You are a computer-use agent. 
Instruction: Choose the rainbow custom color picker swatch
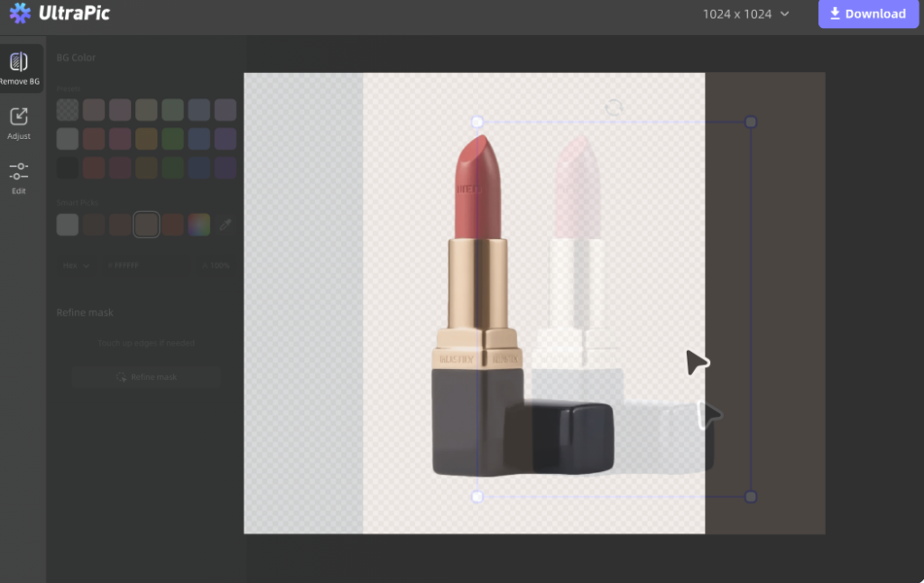coord(199,225)
